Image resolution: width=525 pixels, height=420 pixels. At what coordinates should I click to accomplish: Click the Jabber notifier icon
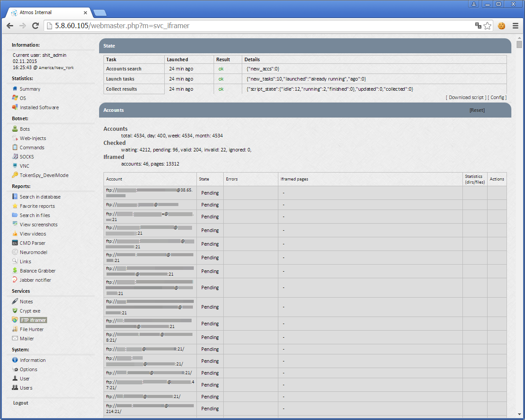point(15,280)
